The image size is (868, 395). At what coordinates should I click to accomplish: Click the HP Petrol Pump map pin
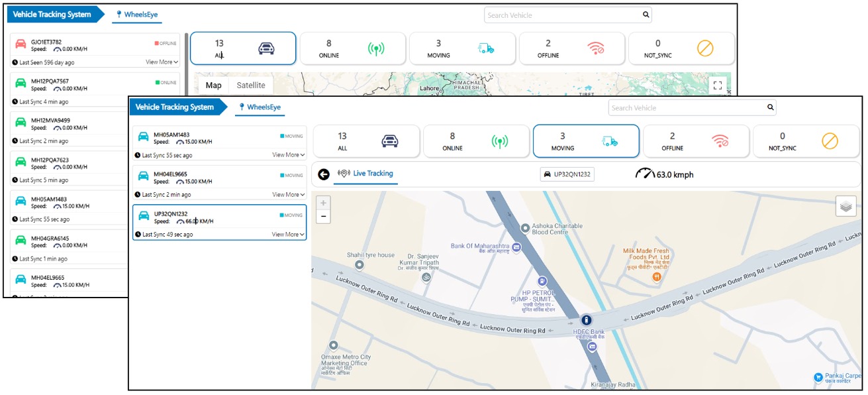(x=542, y=281)
